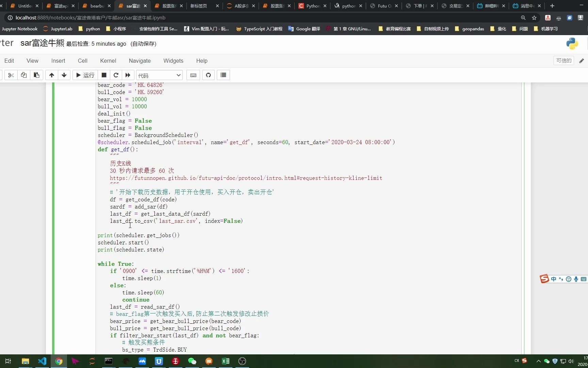Move the selected cell down
The image size is (588, 368).
(64, 75)
